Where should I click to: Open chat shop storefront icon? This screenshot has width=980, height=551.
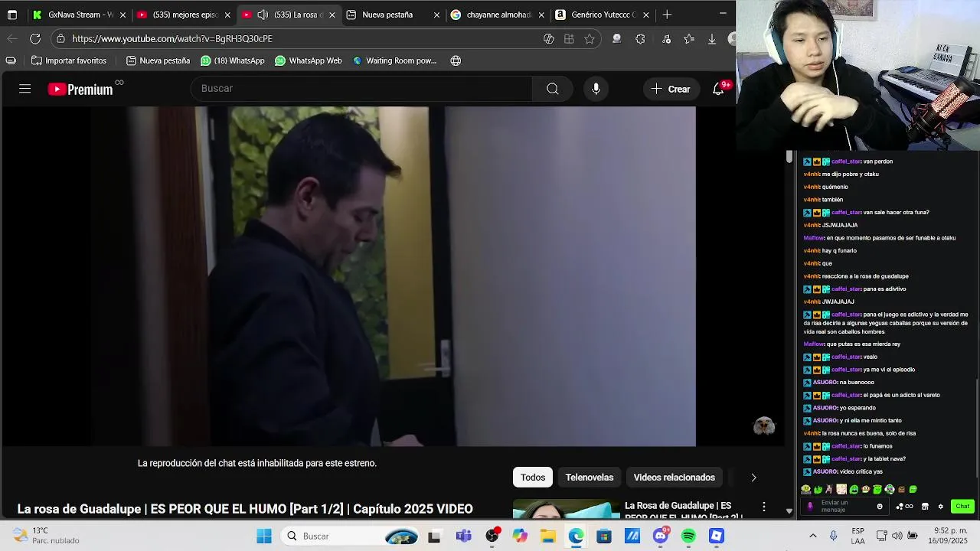pyautogui.click(x=925, y=507)
